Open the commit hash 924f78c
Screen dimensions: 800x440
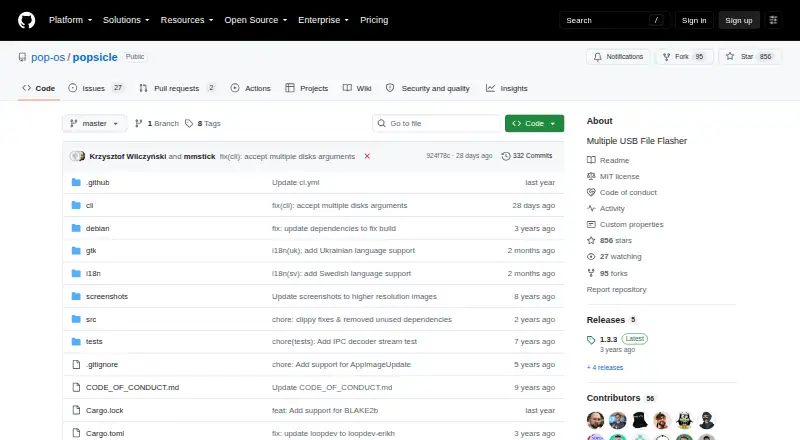pos(438,156)
